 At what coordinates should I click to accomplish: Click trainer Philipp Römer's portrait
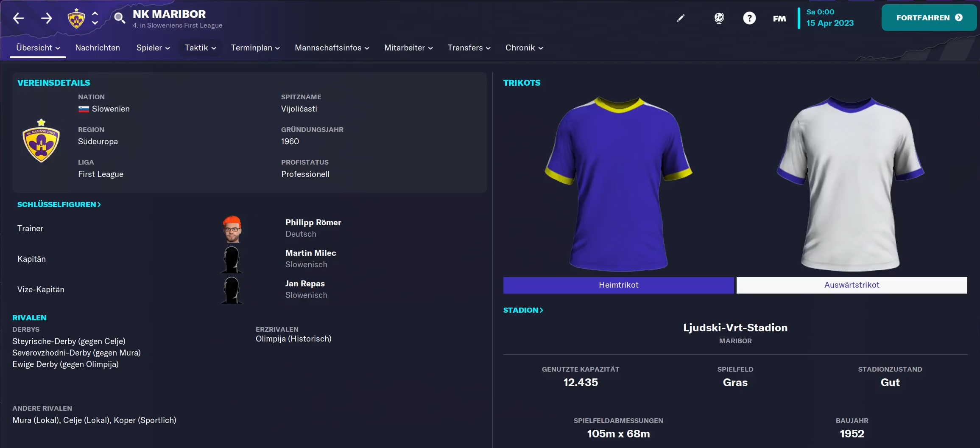coord(232,229)
